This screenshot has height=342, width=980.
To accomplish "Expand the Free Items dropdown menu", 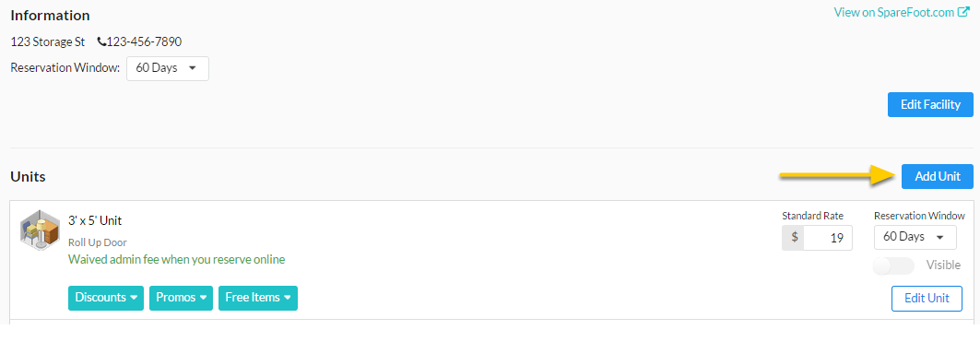I will [x=258, y=298].
